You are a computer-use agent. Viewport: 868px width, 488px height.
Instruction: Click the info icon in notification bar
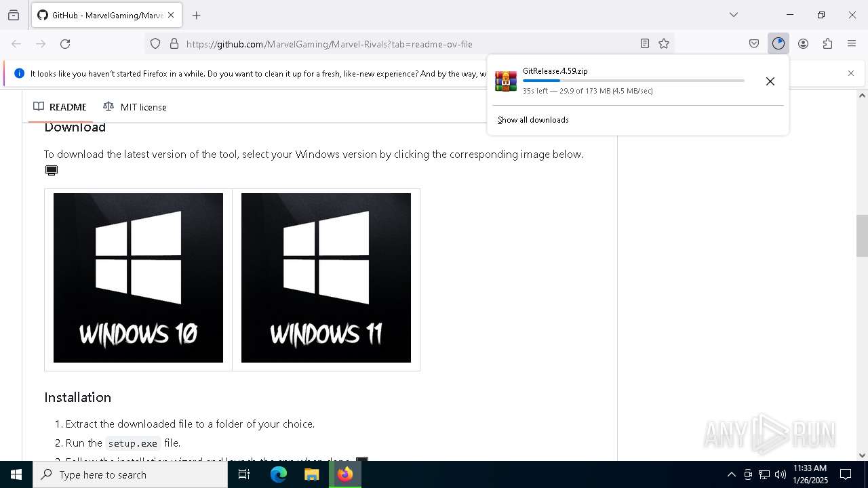pos(19,73)
